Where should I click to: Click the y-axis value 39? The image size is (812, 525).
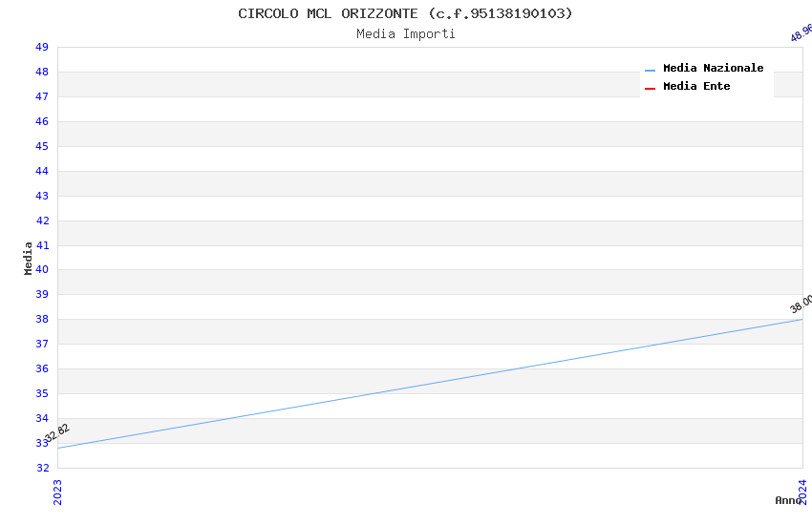click(x=42, y=294)
